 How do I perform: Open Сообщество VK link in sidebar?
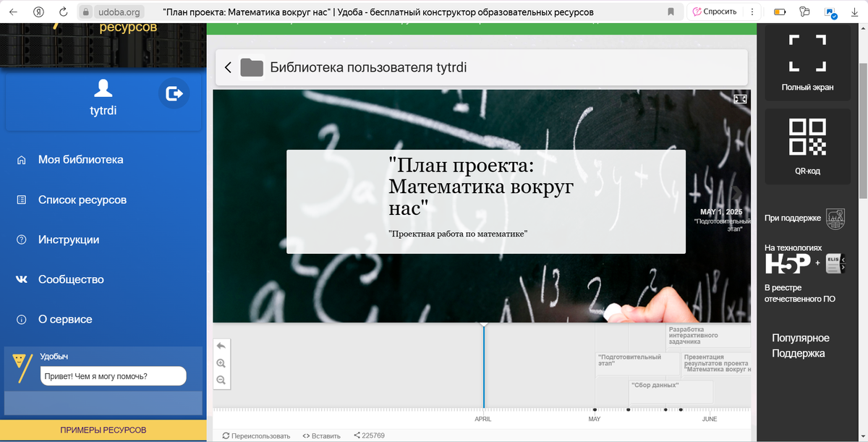pos(71,279)
